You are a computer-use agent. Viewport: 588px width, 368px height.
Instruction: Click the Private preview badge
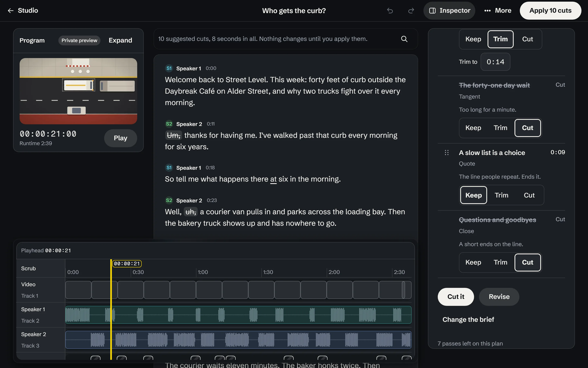(79, 40)
